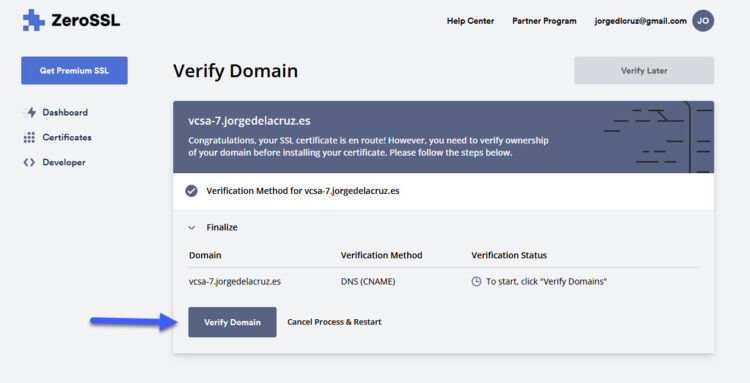Click the Verify Later button
Viewport: 750px width, 383px height.
pyautogui.click(x=644, y=71)
